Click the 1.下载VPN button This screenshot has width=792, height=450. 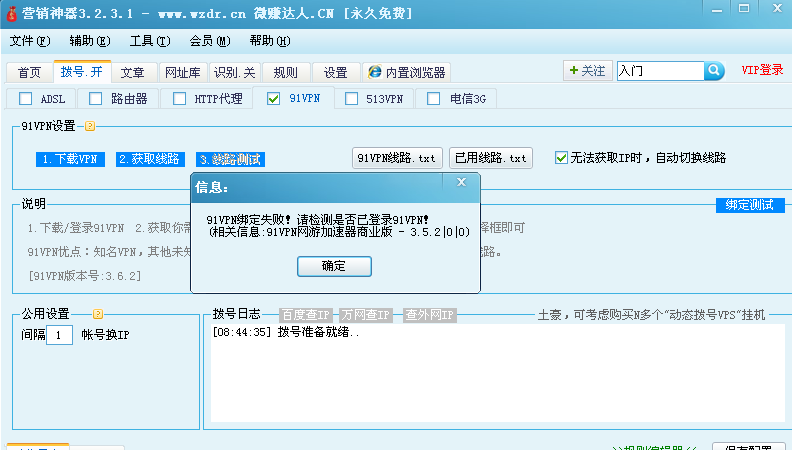tap(70, 159)
